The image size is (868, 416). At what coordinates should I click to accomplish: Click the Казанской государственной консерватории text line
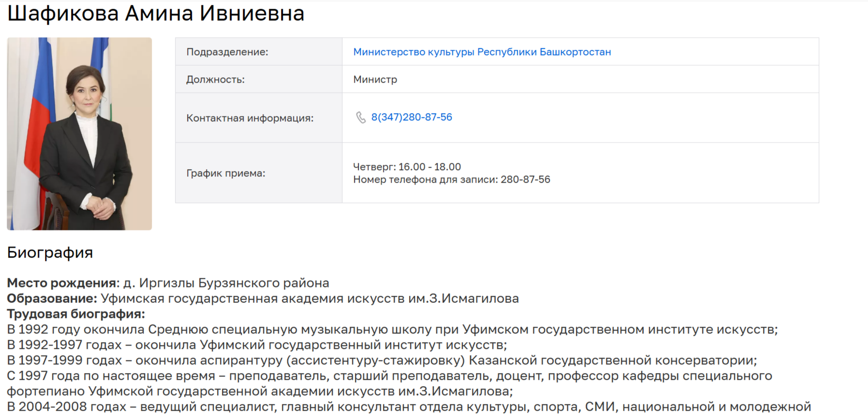click(x=382, y=360)
